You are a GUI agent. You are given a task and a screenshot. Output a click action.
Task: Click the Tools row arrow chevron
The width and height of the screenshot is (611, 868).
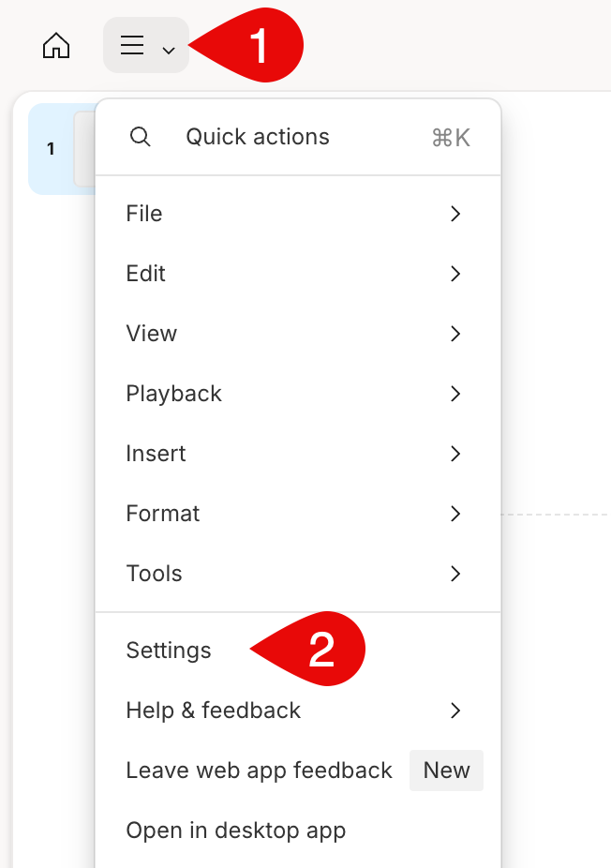455,574
